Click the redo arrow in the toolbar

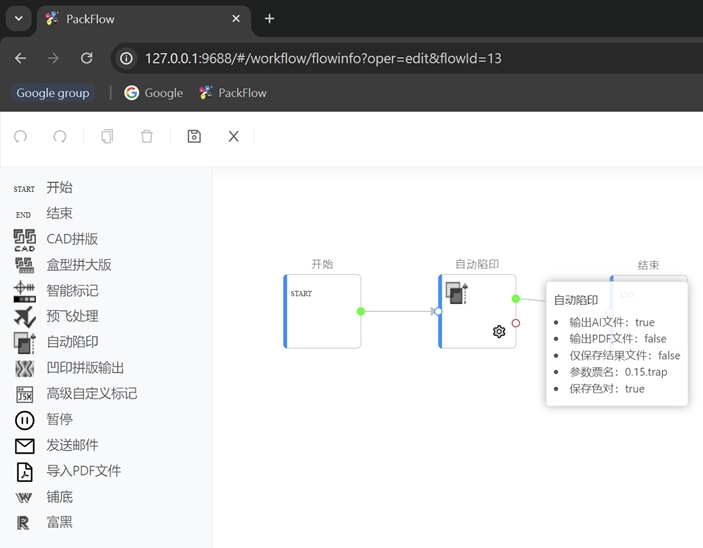[60, 136]
